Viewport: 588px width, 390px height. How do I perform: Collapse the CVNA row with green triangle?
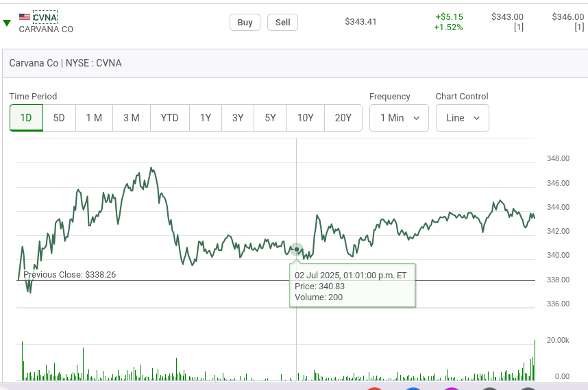pyautogui.click(x=7, y=23)
